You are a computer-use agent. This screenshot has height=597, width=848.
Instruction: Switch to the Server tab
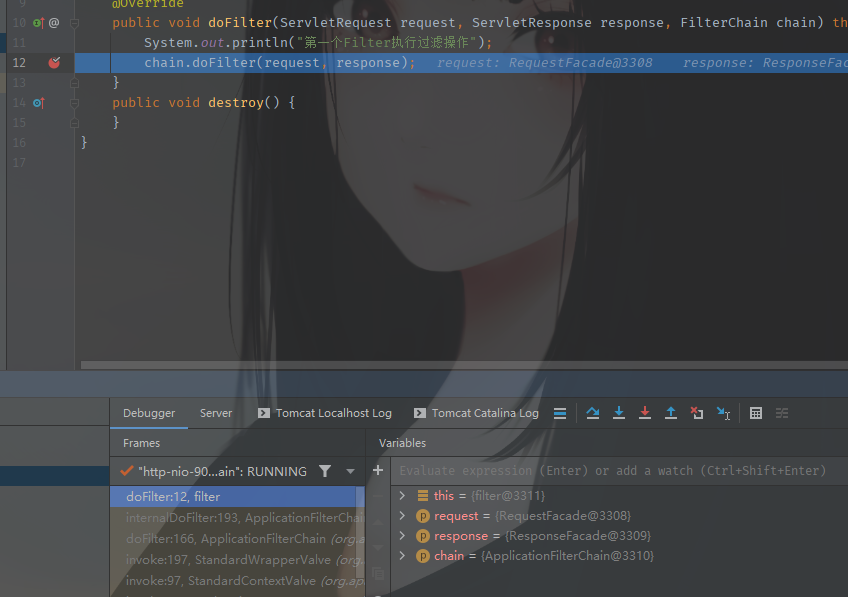[x=216, y=413]
